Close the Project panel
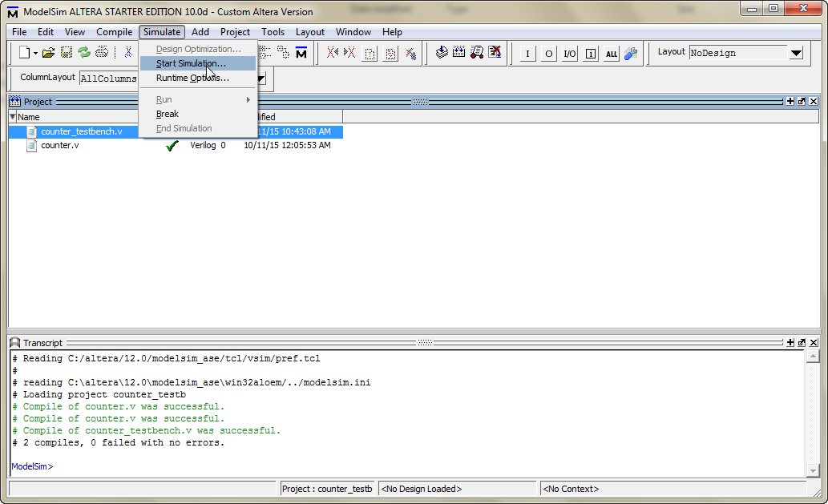Image resolution: width=828 pixels, height=504 pixels. [814, 101]
